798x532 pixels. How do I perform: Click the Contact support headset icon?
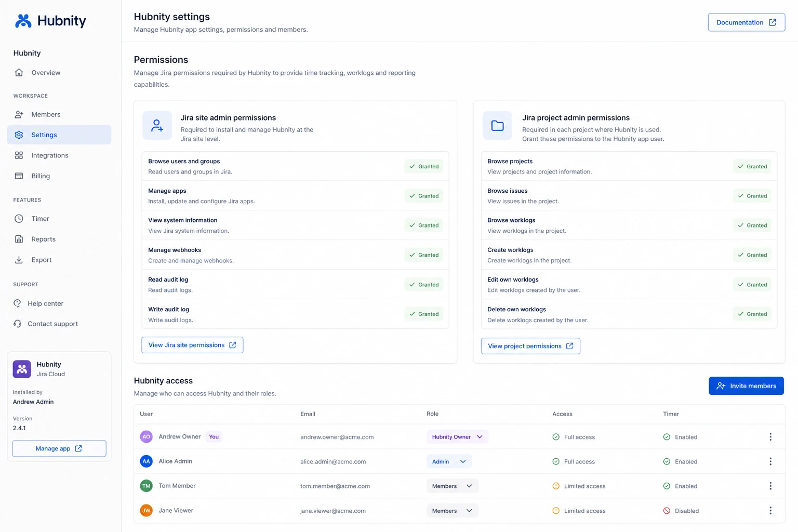17,324
